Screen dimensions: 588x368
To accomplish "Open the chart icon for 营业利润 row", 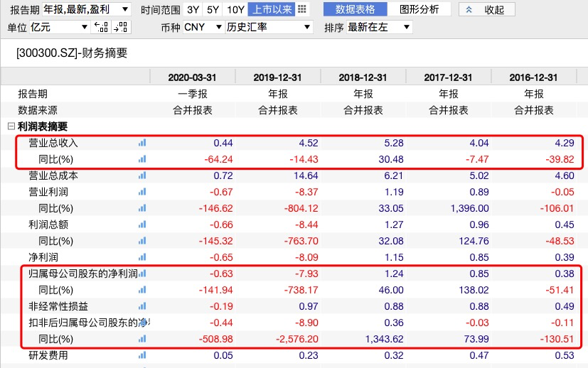I will pos(141,192).
